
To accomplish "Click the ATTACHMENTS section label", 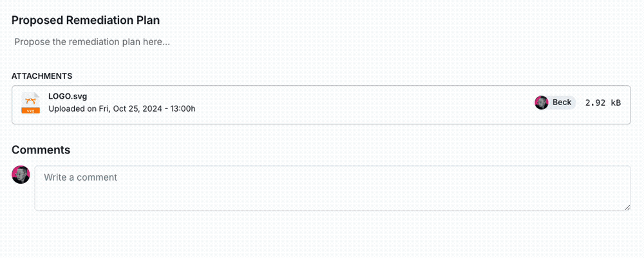I will click(x=42, y=76).
